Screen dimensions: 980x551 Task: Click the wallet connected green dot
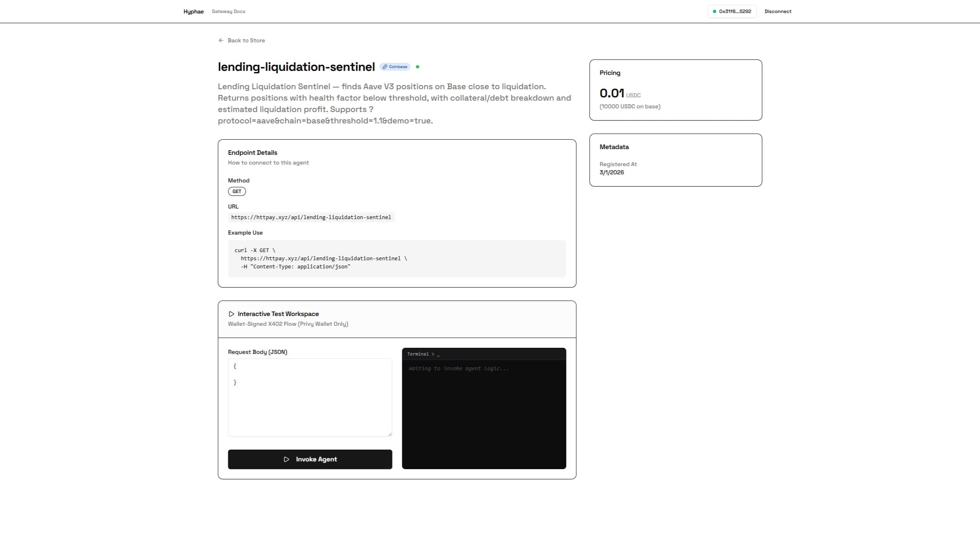tap(714, 11)
